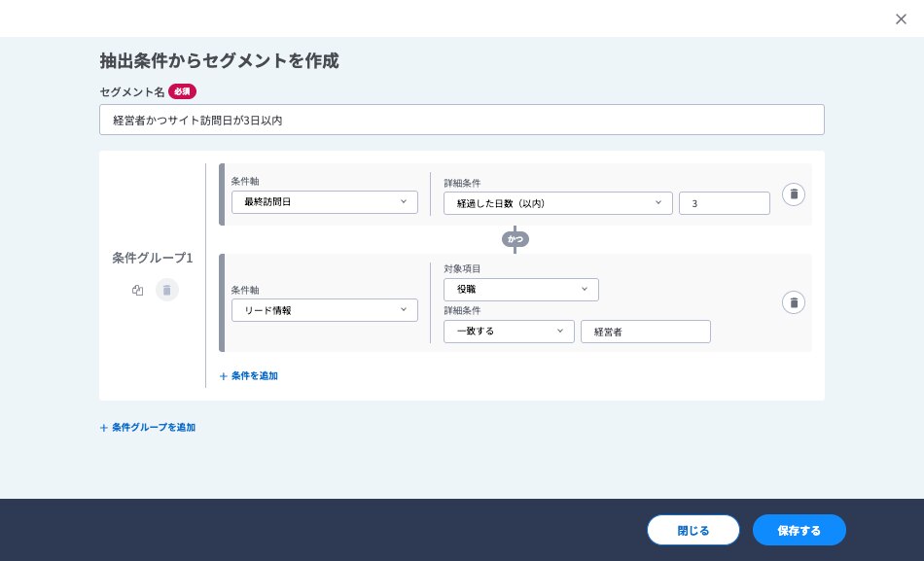Open the 最終訪問日 condition axis dropdown
Viewport: 924px width, 561px height.
324,202
